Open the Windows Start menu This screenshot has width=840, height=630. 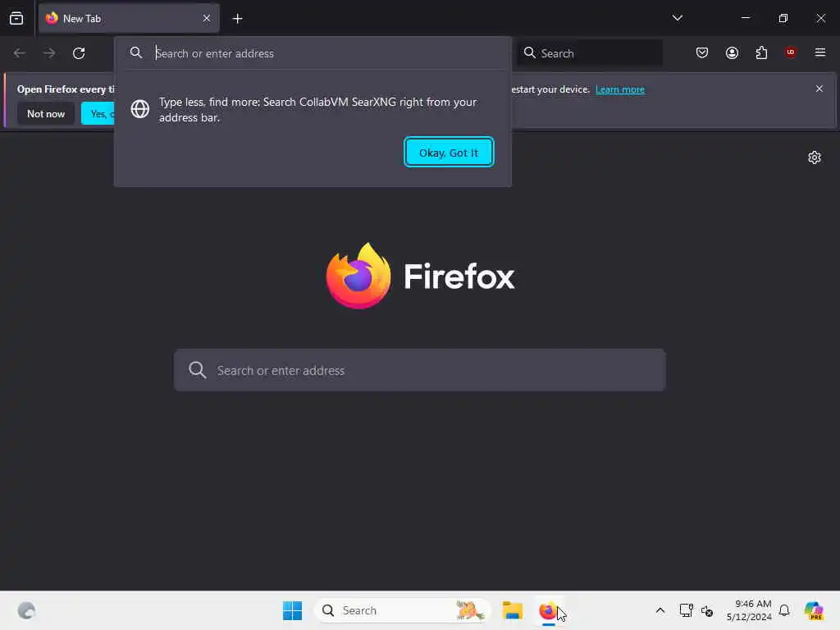[x=293, y=610]
